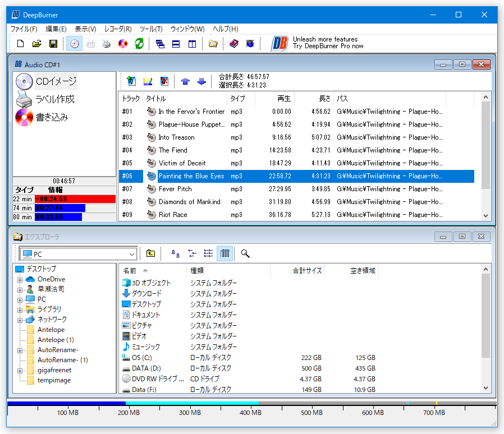Cascade windows using the toolbar icon
This screenshot has height=434, width=504.
[160, 44]
